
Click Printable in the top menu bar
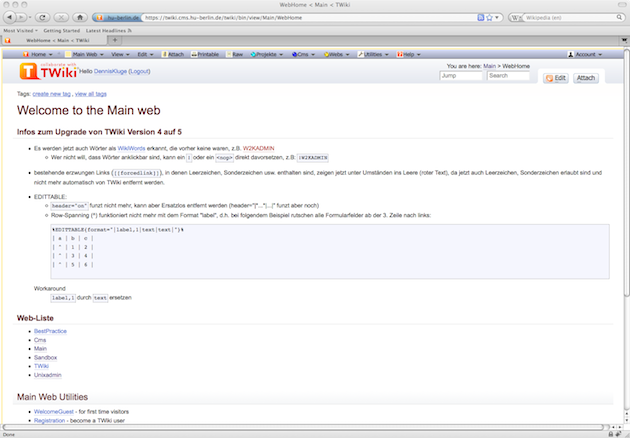point(205,54)
